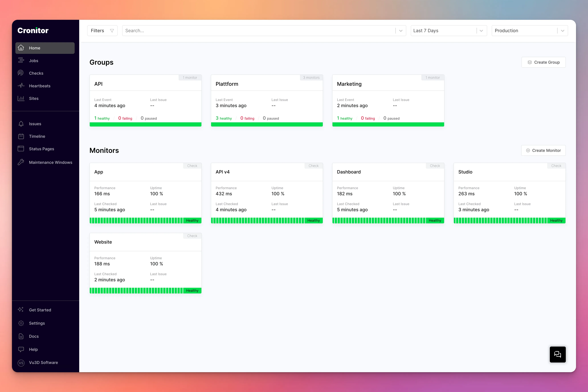Open the Plattform group card
The height and width of the screenshot is (392, 588).
coord(267,101)
